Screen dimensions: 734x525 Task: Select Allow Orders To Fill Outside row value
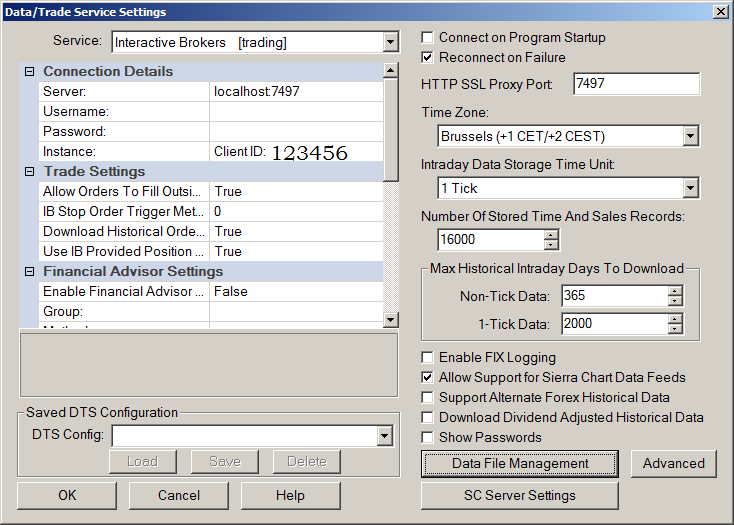[x=296, y=192]
